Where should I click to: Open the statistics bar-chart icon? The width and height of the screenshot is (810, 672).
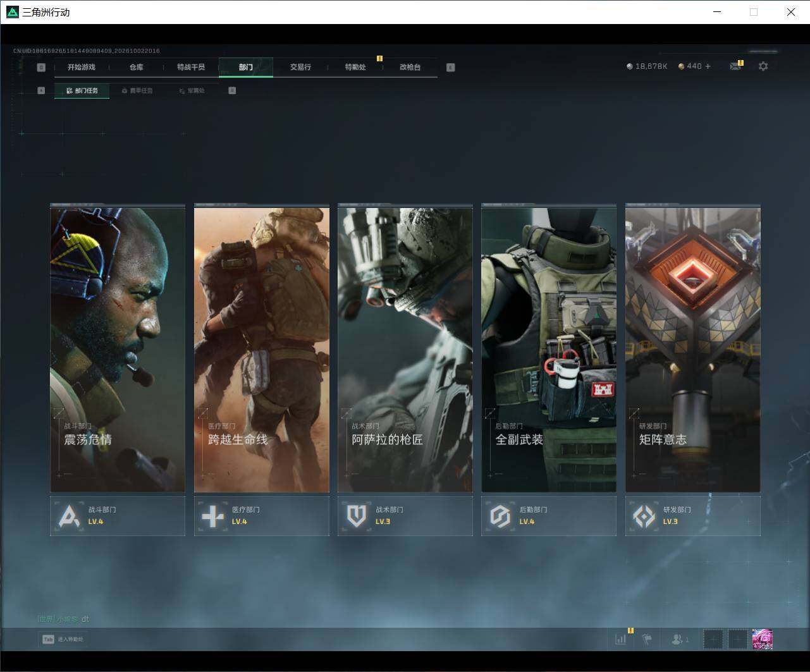(x=621, y=639)
